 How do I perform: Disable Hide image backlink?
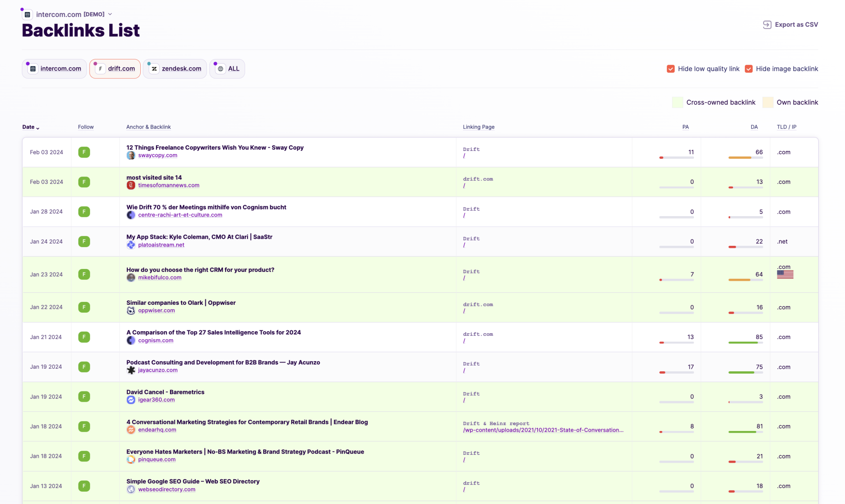point(748,68)
